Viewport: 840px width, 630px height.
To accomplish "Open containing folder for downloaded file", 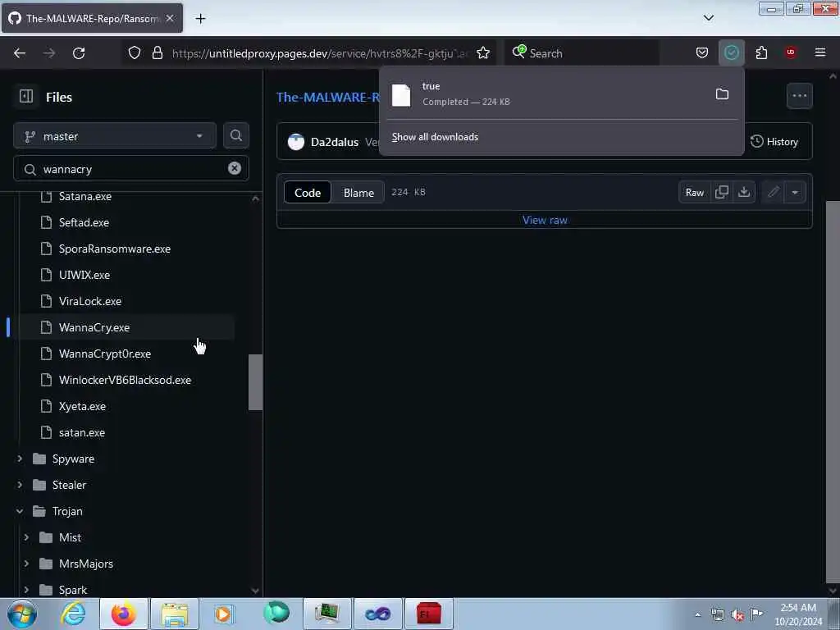I will (722, 94).
